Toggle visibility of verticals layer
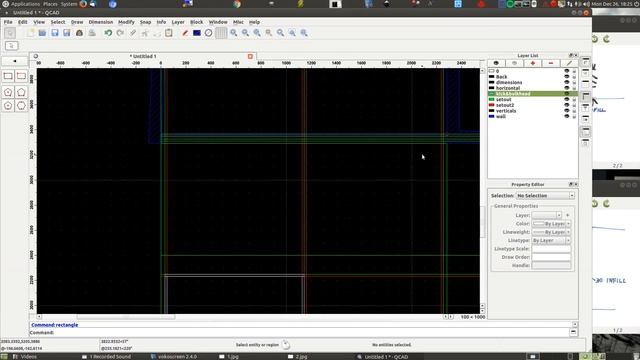Viewport: 640px width, 360px height. point(567,111)
